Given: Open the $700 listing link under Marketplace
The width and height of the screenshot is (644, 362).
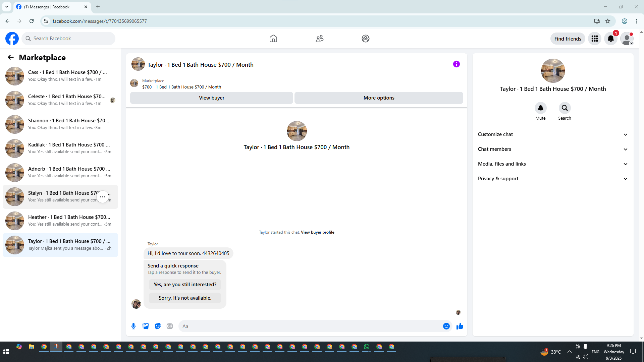Looking at the screenshot, I should (181, 87).
